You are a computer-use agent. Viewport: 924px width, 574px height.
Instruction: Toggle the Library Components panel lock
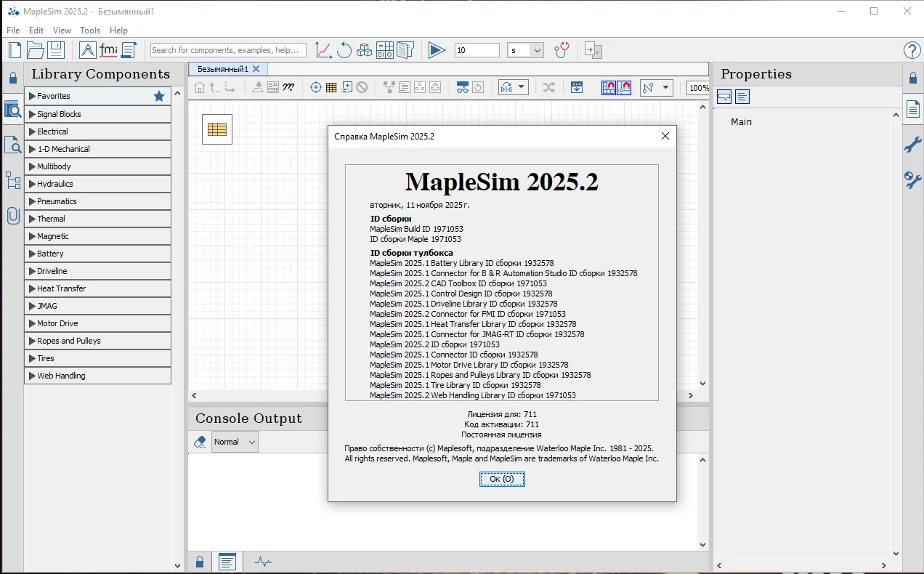tap(12, 78)
